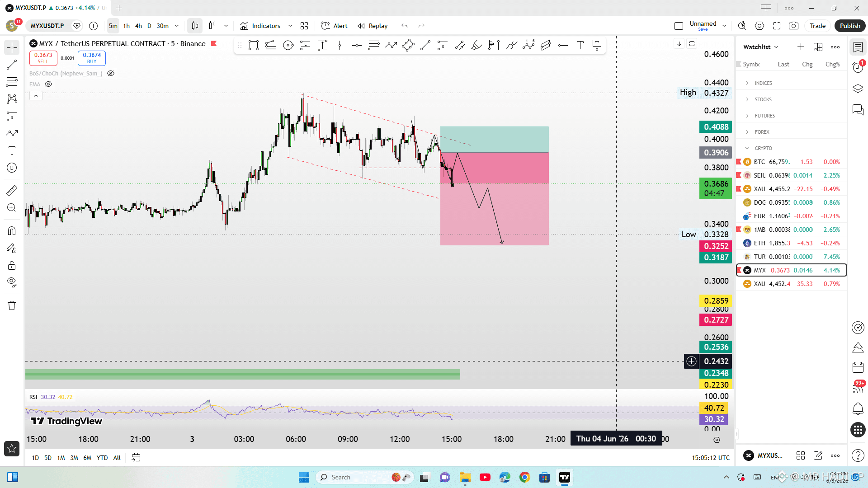Select the rectangle drawing tool in favorites bar
The image size is (868, 488).
click(x=254, y=45)
